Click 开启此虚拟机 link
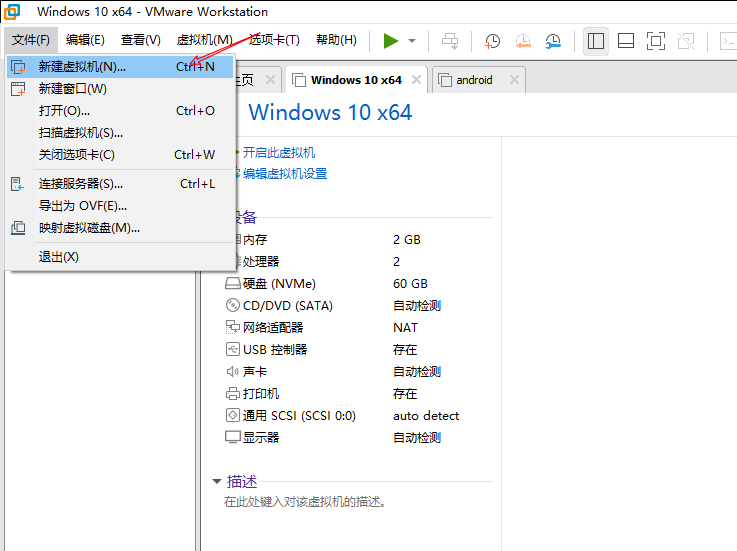 click(279, 153)
